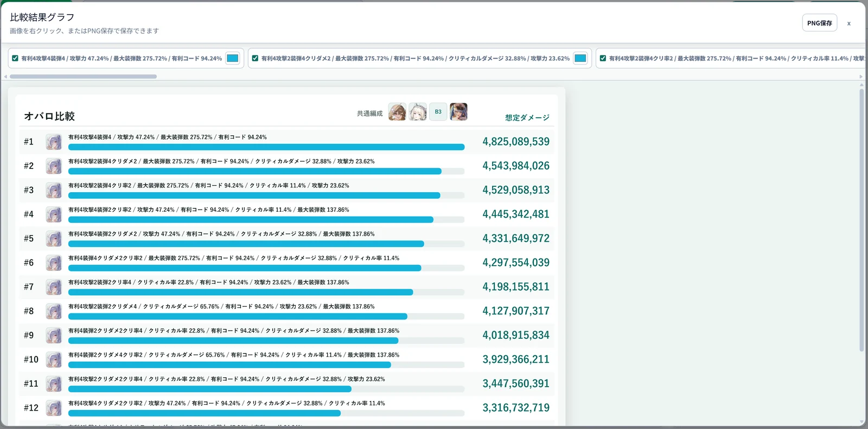Close the 比較結果グラフ dialog with x
The width and height of the screenshot is (868, 429).
pyautogui.click(x=848, y=23)
